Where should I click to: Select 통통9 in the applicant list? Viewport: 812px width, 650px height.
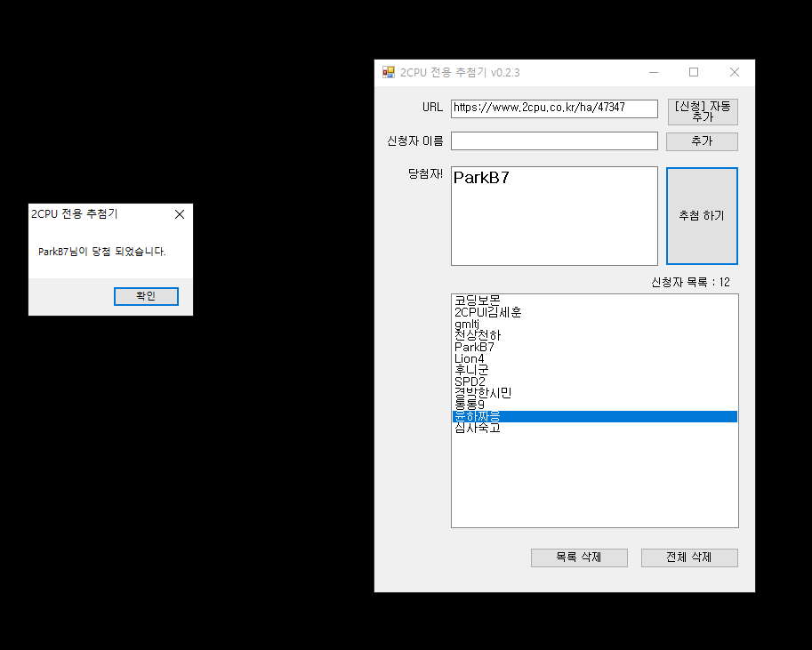pos(594,405)
